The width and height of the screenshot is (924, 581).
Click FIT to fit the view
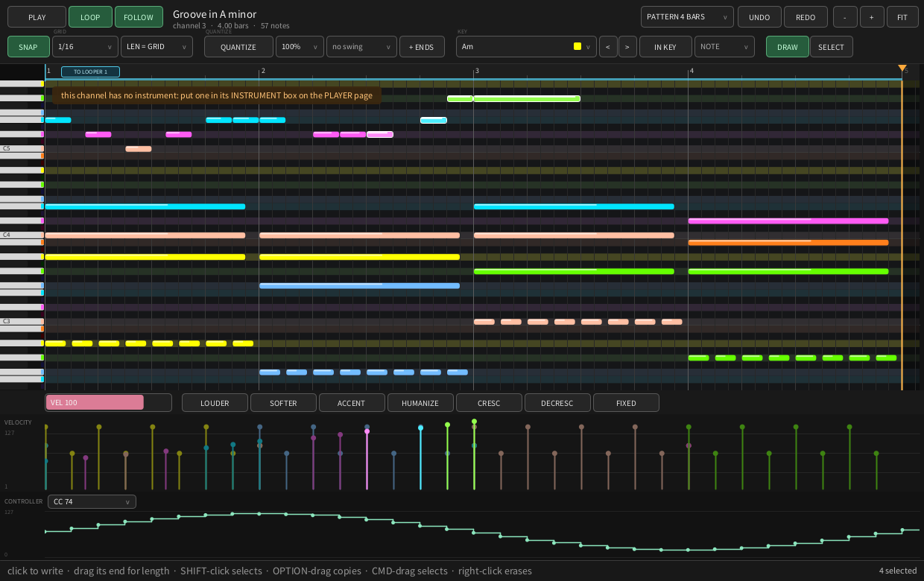(x=902, y=17)
